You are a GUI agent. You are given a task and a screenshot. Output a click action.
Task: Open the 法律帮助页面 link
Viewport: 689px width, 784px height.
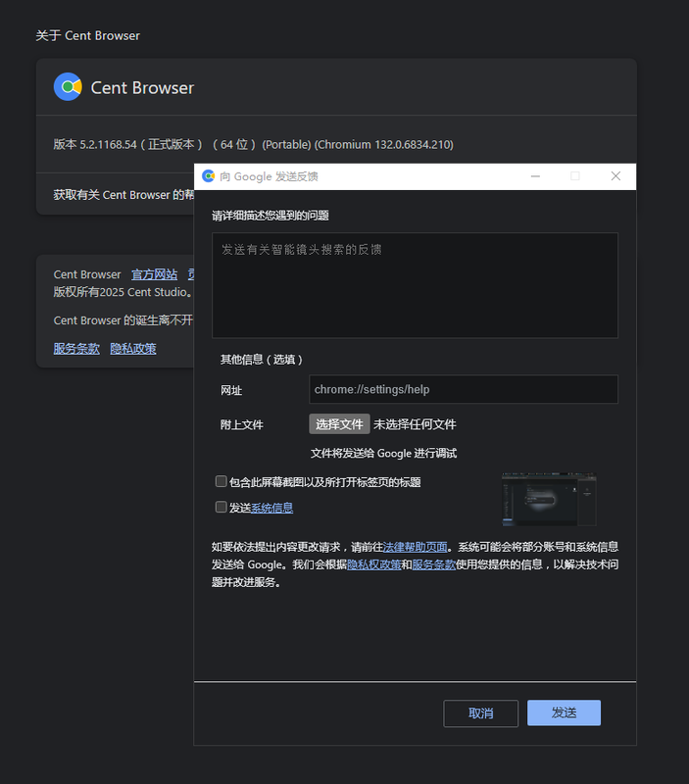pyautogui.click(x=415, y=547)
